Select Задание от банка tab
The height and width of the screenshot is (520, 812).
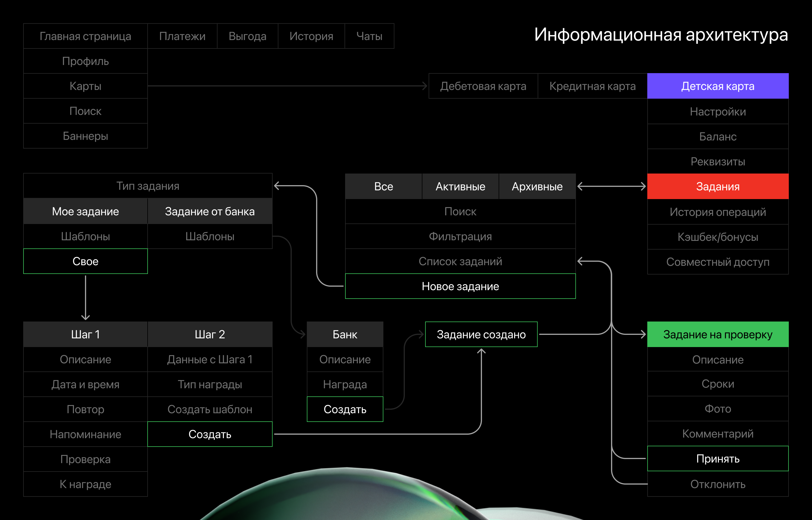[210, 211]
